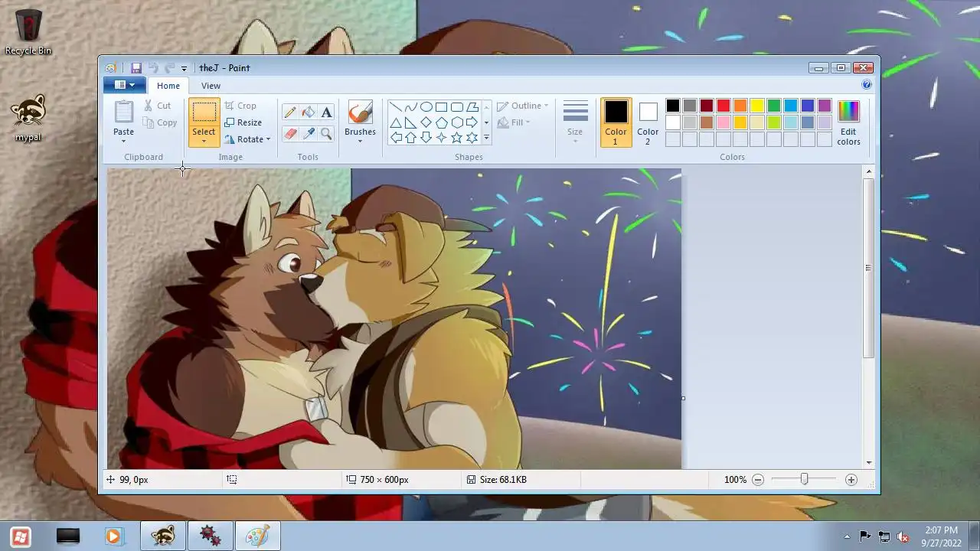Select the Fill with color bucket tool
This screenshot has width=980, height=551.
(x=308, y=112)
